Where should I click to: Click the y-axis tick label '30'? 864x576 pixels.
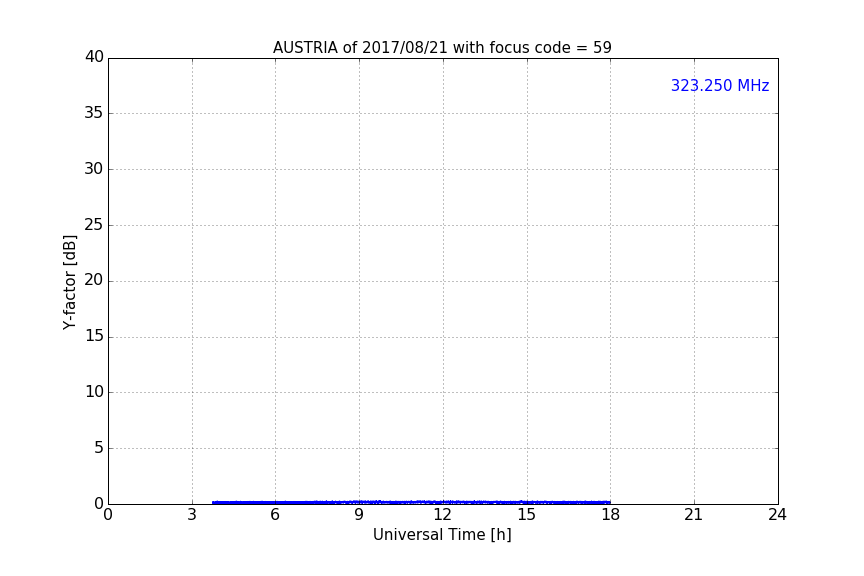(94, 169)
